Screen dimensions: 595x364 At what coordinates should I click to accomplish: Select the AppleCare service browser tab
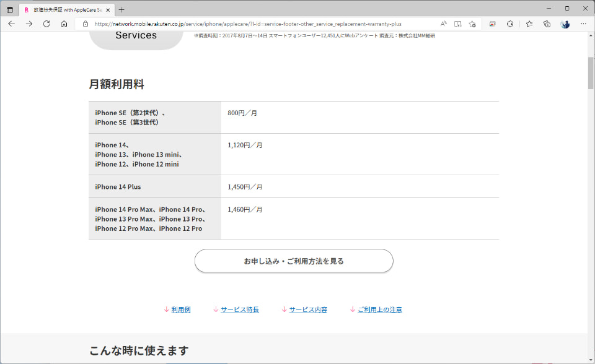(62, 10)
